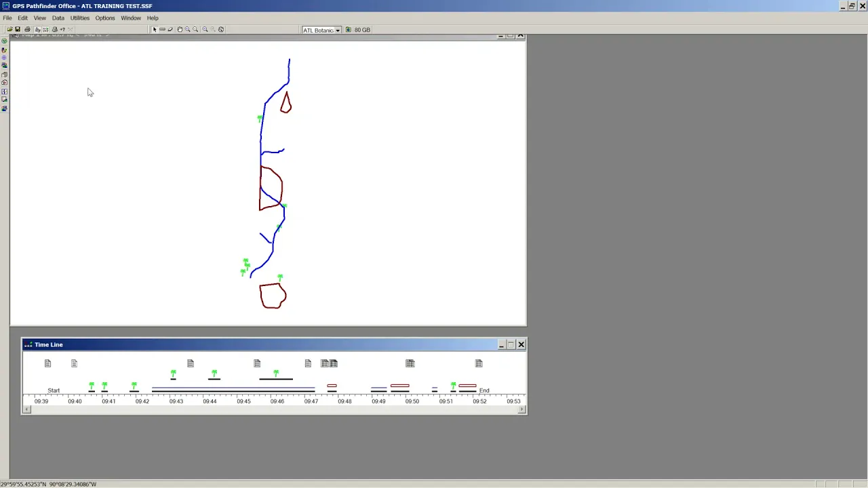Click the 80 GB disk space icon
868x488 pixels.
click(x=349, y=30)
